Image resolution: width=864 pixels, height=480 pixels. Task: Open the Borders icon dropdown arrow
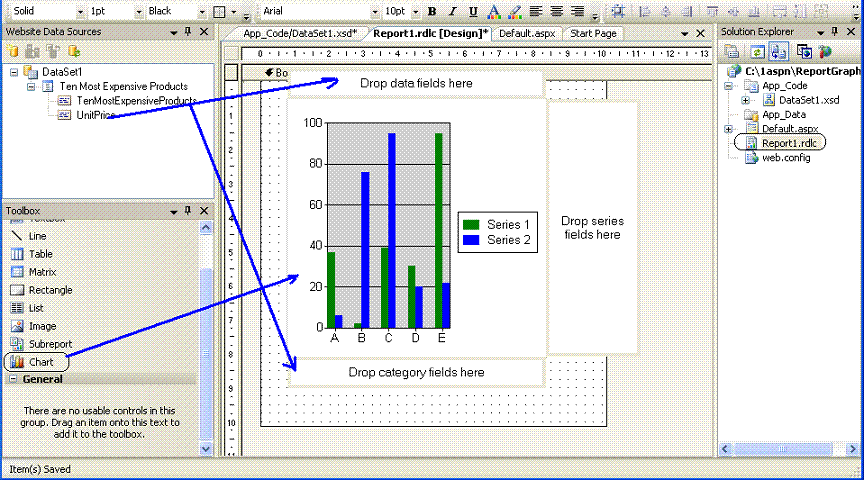coord(234,12)
